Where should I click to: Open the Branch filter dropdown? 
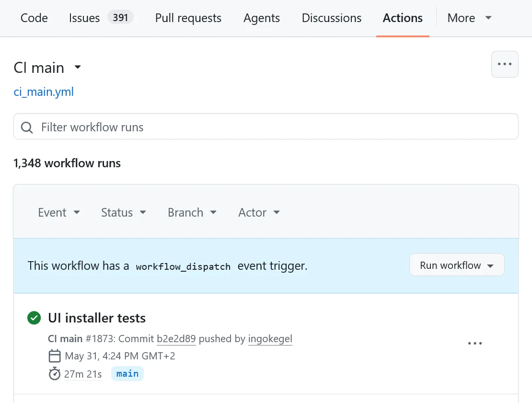[x=192, y=213]
